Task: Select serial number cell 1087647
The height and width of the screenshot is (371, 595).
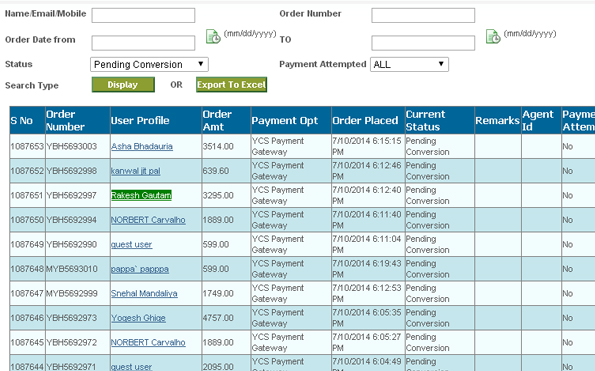Action: [27, 294]
